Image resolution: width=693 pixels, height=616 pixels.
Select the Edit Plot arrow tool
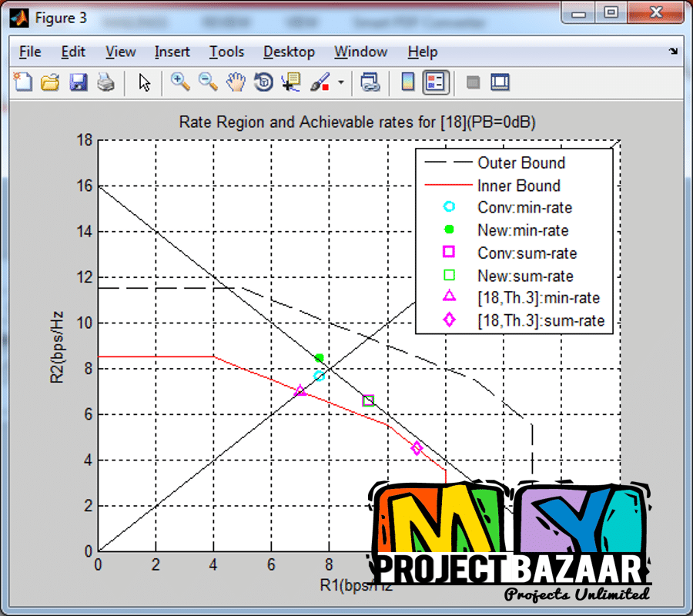144,82
